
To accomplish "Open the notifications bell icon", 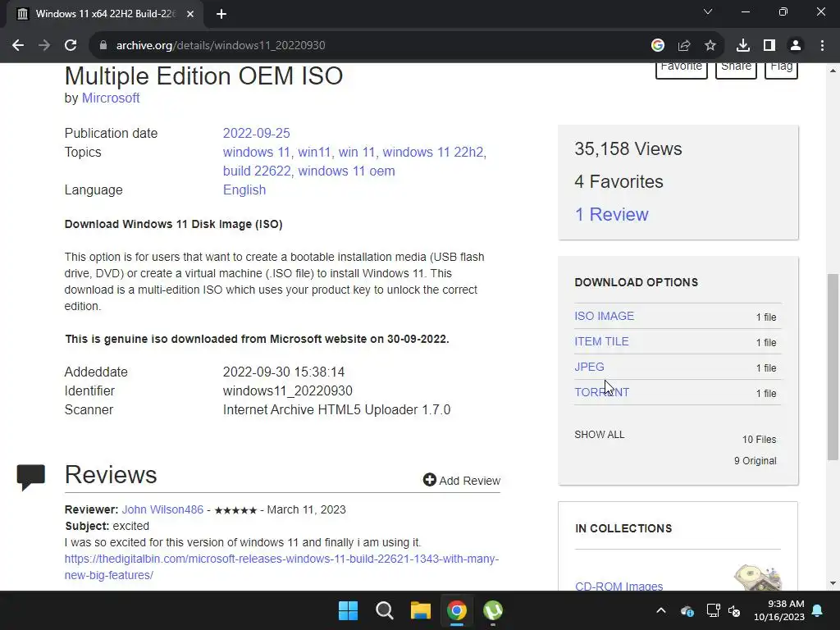I will click(x=818, y=610).
